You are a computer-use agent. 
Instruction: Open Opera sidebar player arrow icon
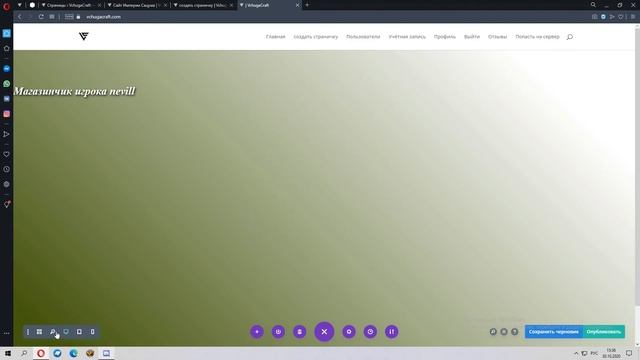point(7,134)
